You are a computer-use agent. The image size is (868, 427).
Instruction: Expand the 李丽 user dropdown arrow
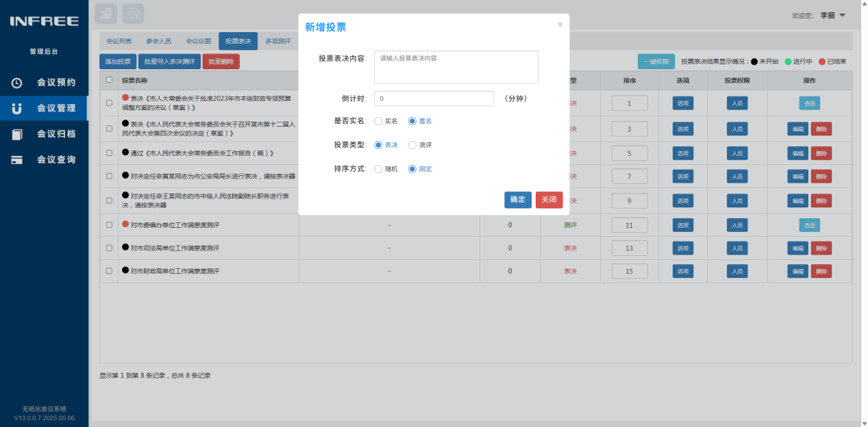pyautogui.click(x=843, y=15)
